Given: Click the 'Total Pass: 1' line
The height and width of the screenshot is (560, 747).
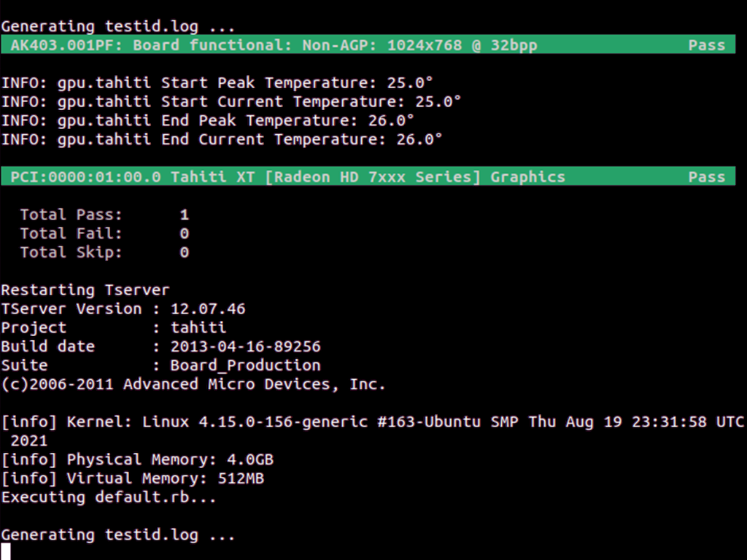Looking at the screenshot, I should click(x=104, y=215).
